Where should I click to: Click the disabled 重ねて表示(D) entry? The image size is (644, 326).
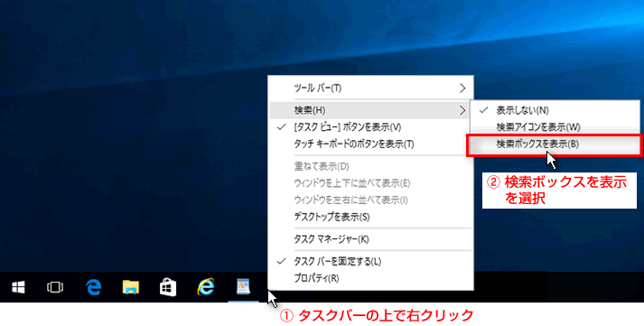pyautogui.click(x=370, y=166)
